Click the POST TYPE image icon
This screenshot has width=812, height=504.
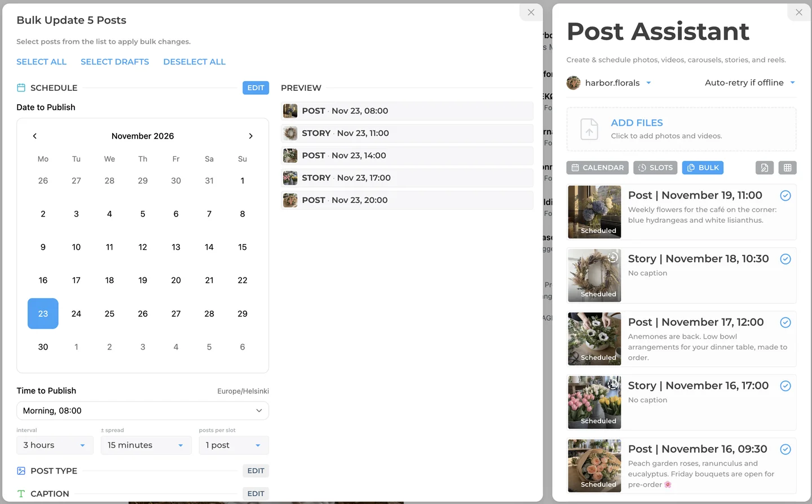tap(21, 471)
